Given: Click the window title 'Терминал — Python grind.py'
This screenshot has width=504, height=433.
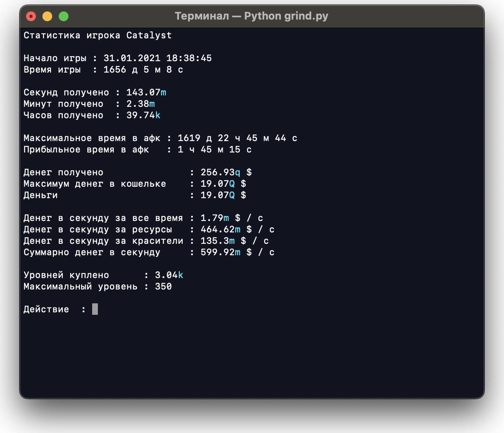Looking at the screenshot, I should 251,16.
